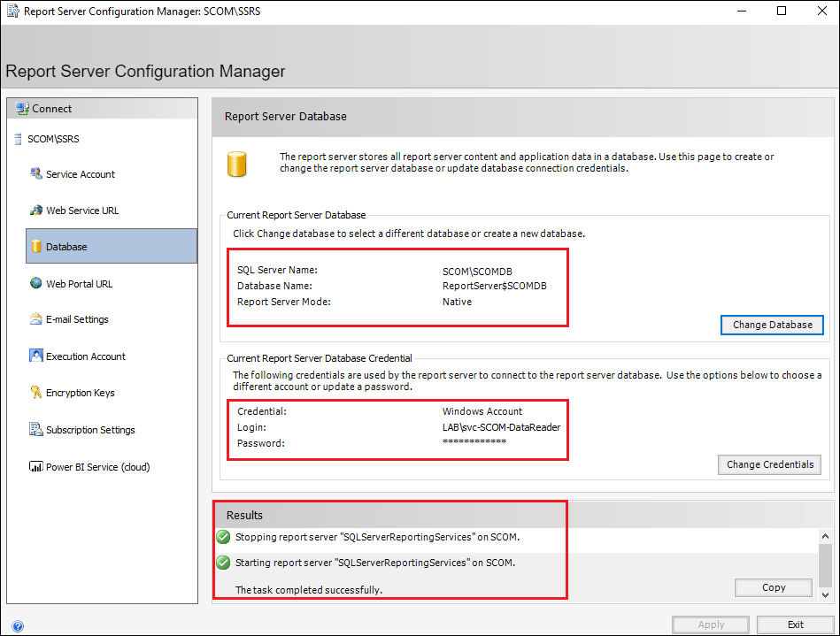Click the Results scrollbar up arrow
Image resolution: width=840 pixels, height=636 pixels.
(x=826, y=536)
